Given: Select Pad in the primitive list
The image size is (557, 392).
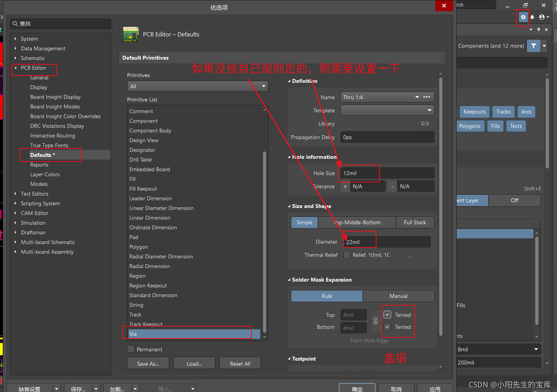Looking at the screenshot, I should click(x=134, y=237).
